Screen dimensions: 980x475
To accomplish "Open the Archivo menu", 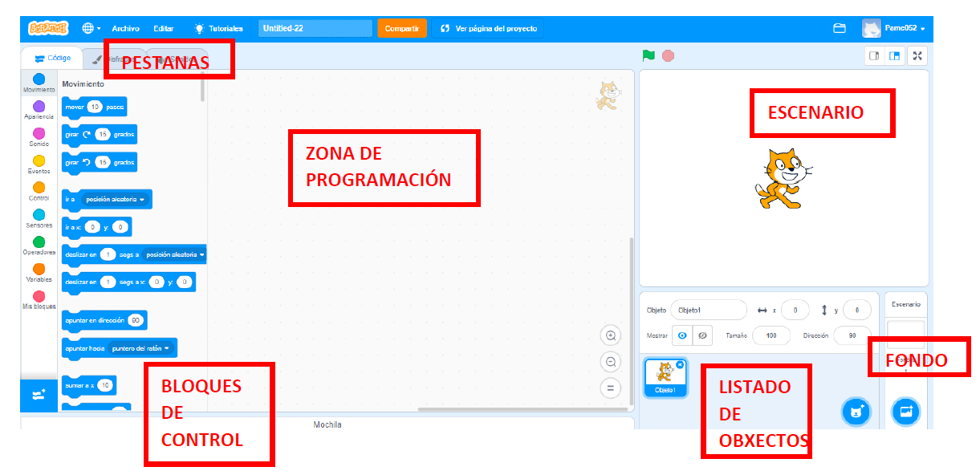I will coord(125,28).
